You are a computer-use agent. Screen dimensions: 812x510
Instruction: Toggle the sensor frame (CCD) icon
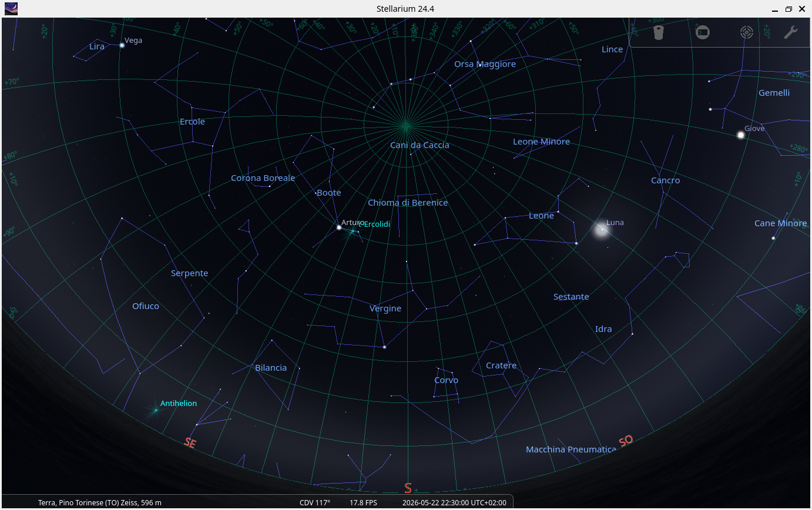pyautogui.click(x=703, y=32)
